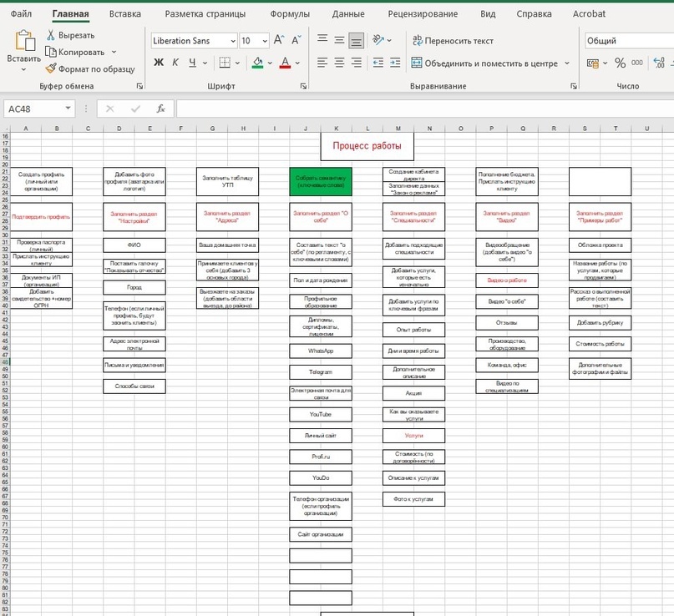Apply fill color with paint bucket
The height and width of the screenshot is (616, 674).
(257, 63)
